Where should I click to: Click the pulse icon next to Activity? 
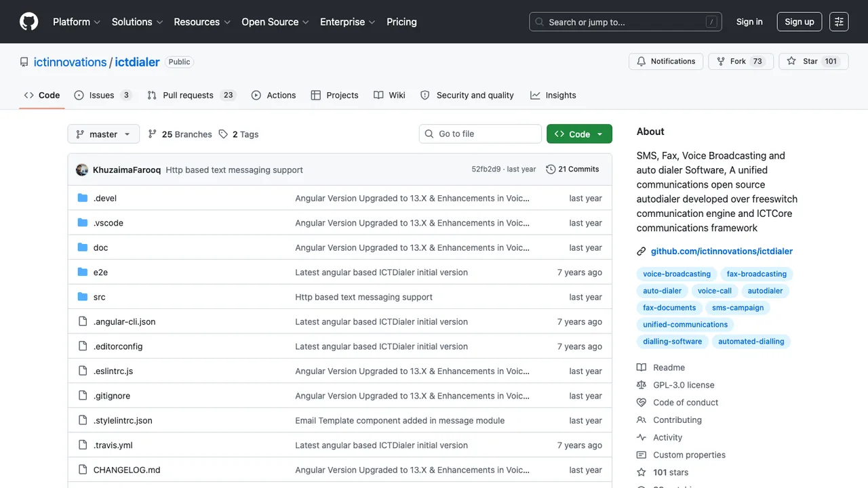click(x=642, y=438)
